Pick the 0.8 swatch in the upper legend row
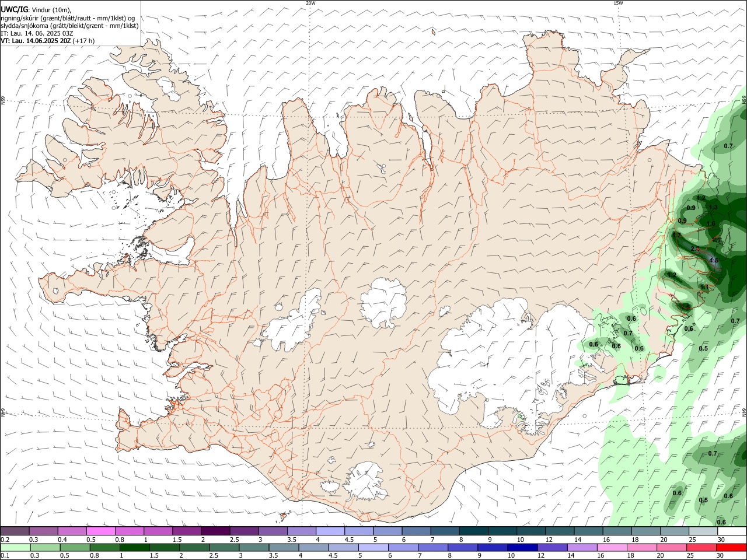Viewport: 747px width, 560px height. point(129,531)
